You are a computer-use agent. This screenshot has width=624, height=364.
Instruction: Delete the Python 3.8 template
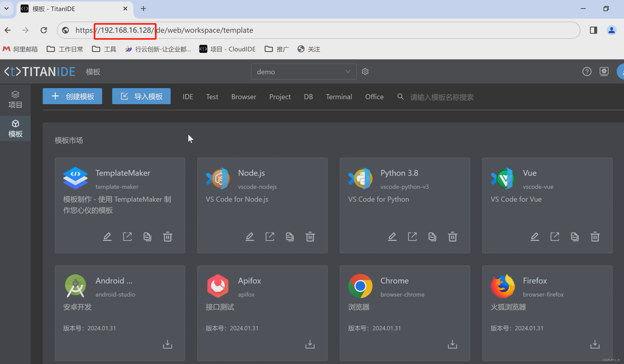[453, 237]
